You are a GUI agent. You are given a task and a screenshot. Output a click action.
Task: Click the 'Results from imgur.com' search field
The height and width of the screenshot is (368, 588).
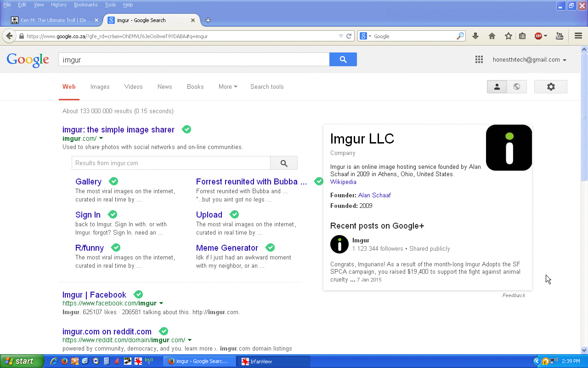click(x=171, y=163)
